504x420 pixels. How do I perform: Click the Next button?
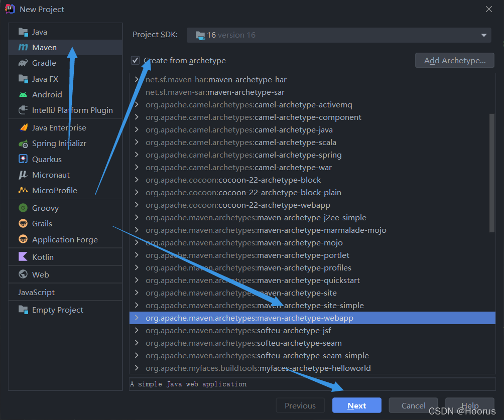[357, 405]
